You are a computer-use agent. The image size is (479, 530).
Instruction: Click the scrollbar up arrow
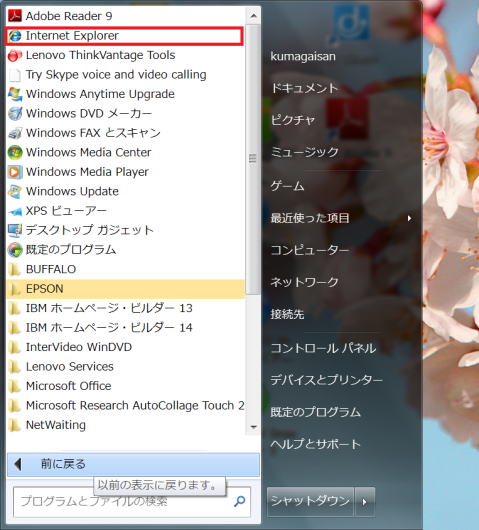[253, 16]
